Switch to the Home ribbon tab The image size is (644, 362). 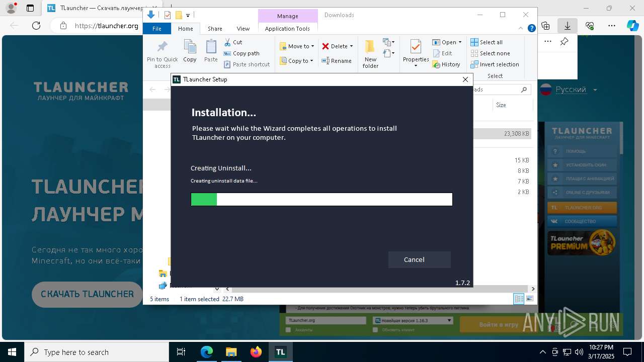coord(185,29)
